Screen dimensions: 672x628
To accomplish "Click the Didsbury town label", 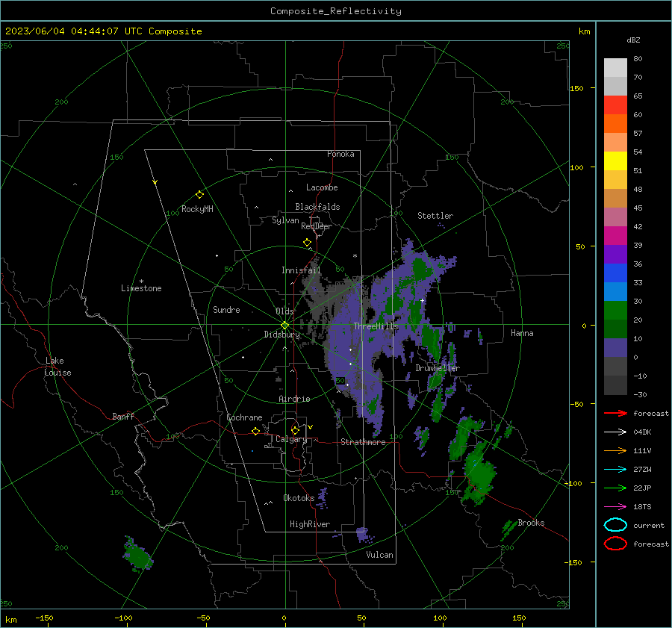I will click(281, 335).
